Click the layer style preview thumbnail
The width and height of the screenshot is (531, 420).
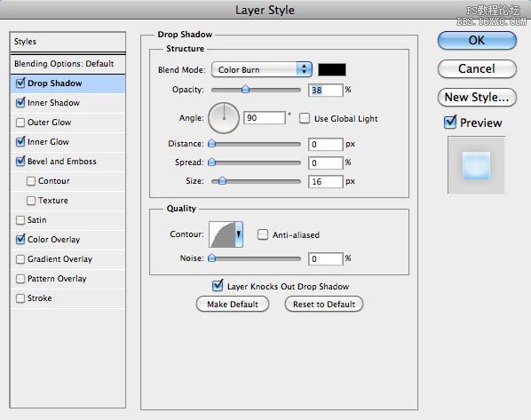[x=476, y=165]
